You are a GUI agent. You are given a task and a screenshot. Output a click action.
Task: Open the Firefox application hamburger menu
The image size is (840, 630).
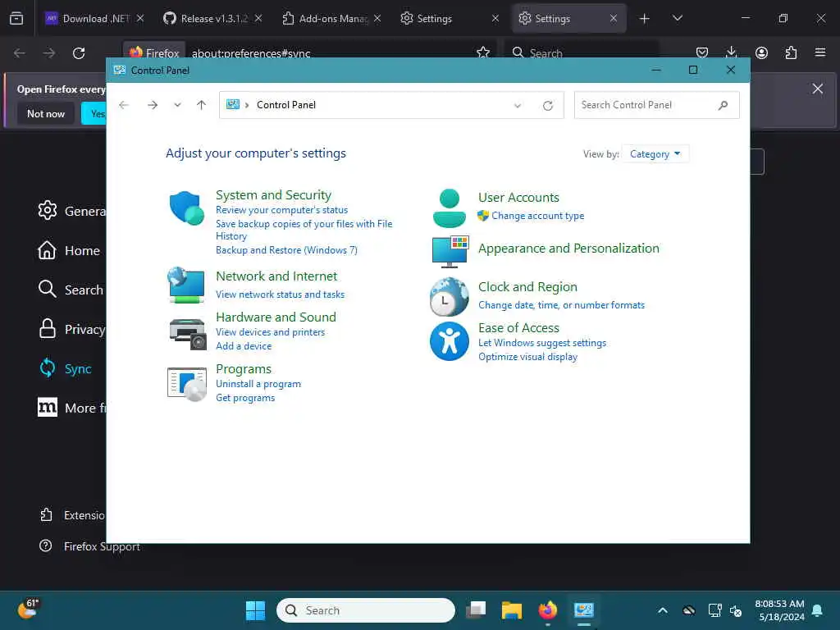pos(820,52)
